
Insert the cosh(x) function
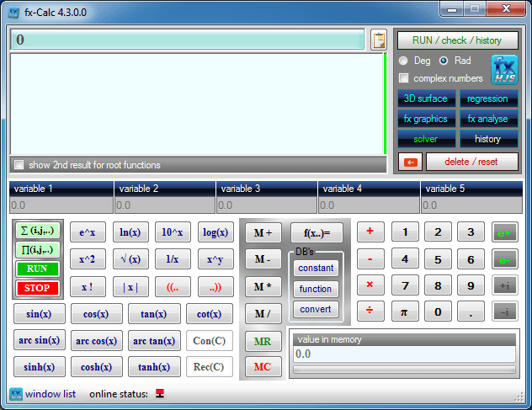coord(96,367)
